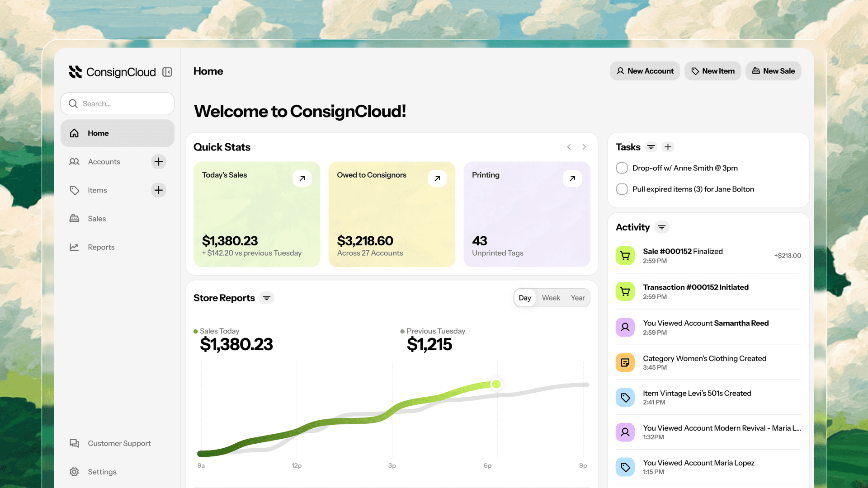Open Today's Sales arrow icon
Screen dimensions: 868x488
pyautogui.click(x=302, y=178)
